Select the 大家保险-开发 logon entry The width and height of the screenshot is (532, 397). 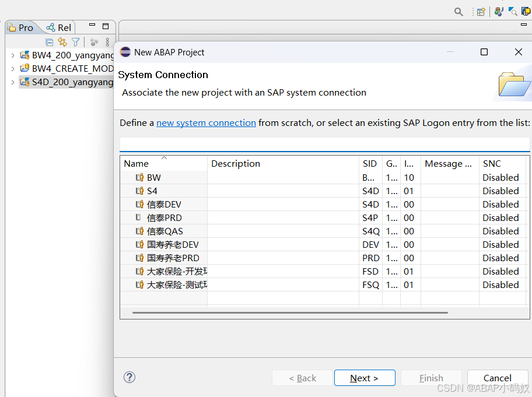pos(177,271)
